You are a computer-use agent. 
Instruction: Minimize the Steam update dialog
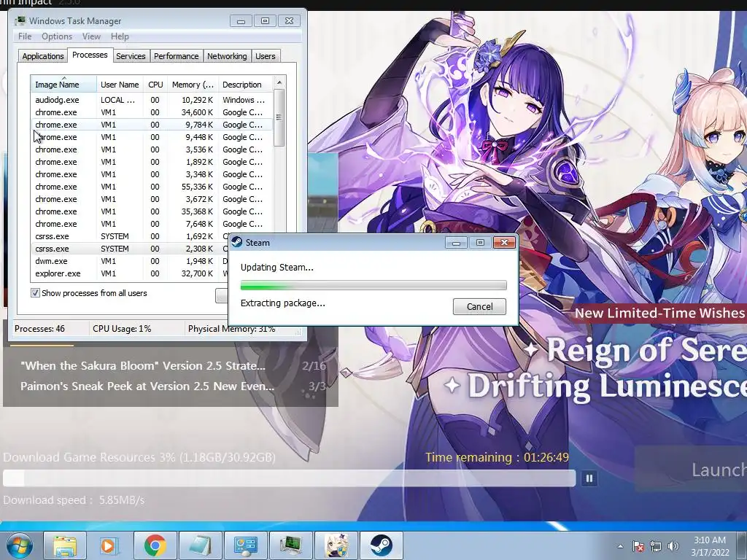pyautogui.click(x=456, y=243)
